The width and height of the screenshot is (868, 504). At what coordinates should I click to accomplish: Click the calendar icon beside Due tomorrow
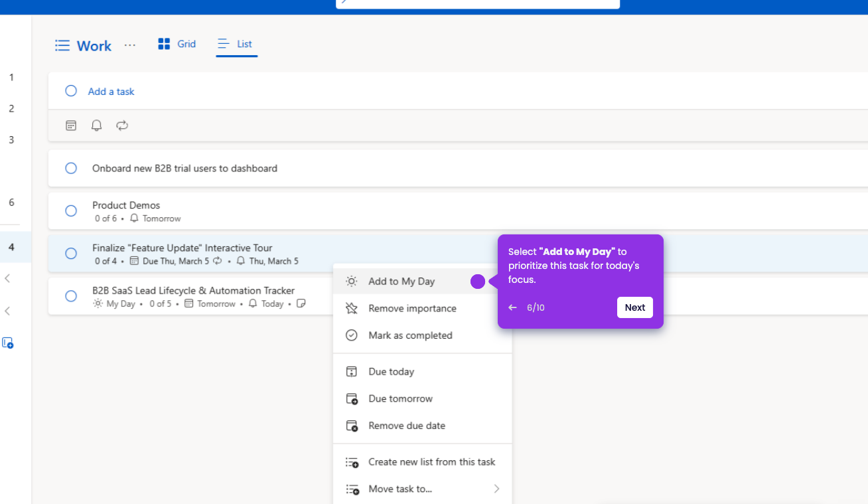pos(352,398)
